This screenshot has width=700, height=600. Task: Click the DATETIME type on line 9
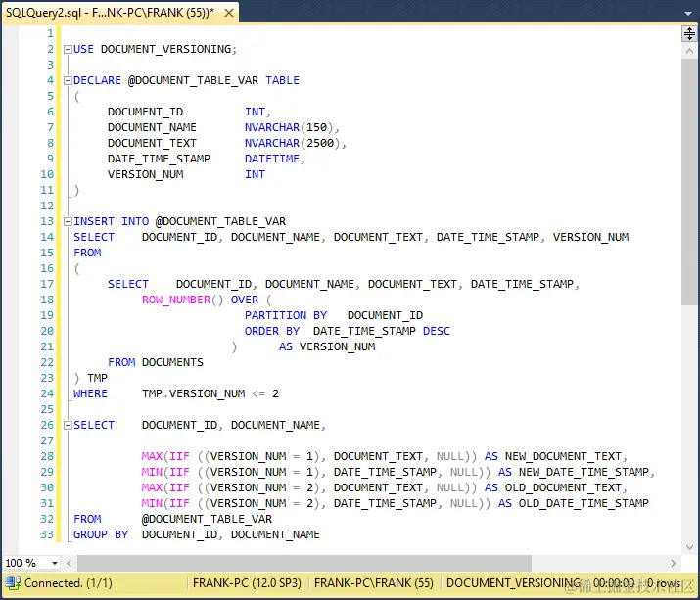pyautogui.click(x=272, y=159)
